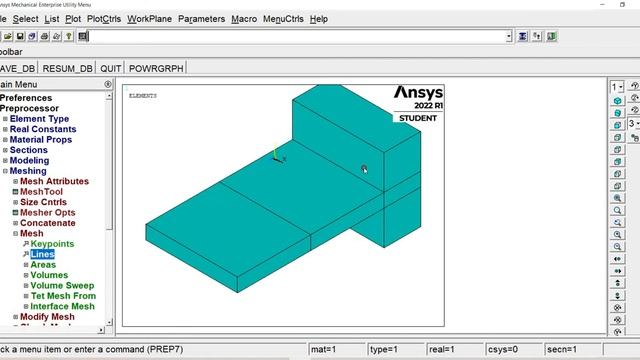Expand the Size Cntrls node
Image resolution: width=640 pixels, height=360 pixels.
16,202
